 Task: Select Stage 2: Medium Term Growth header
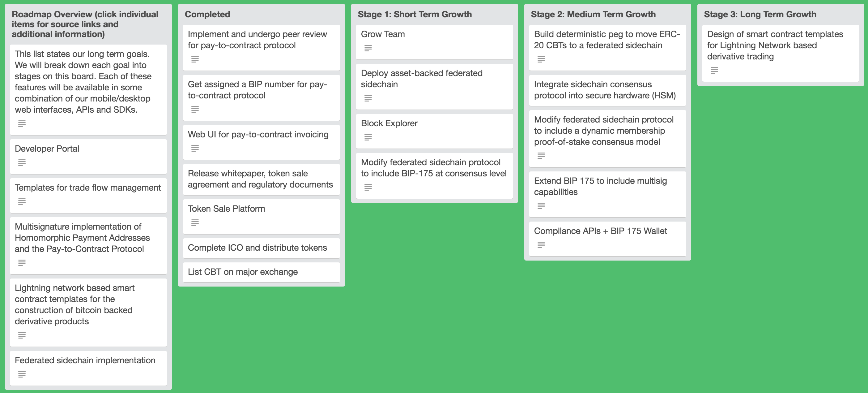[x=593, y=14]
